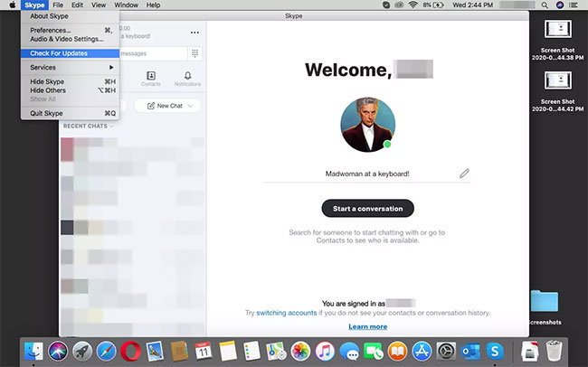This screenshot has height=367, width=588.
Task: Open the Learn more link
Action: coord(367,326)
